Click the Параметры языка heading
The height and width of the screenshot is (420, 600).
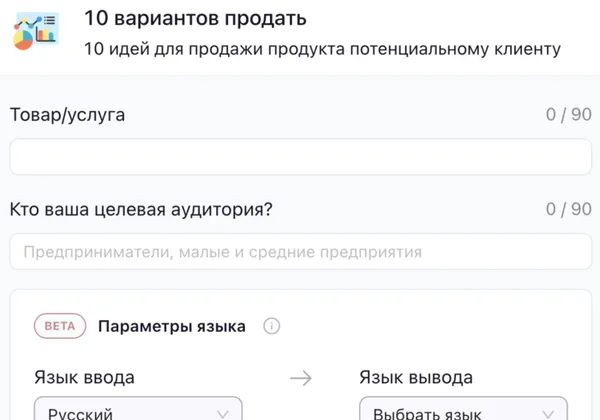172,326
